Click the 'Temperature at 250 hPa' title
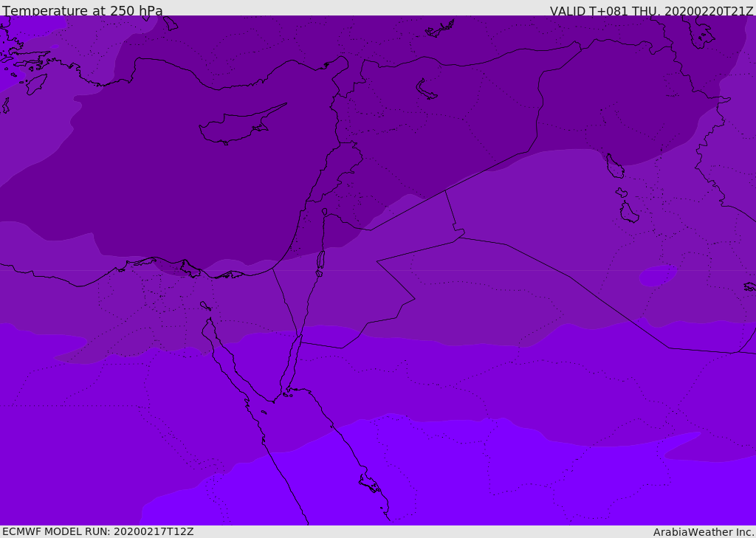 (x=83, y=10)
